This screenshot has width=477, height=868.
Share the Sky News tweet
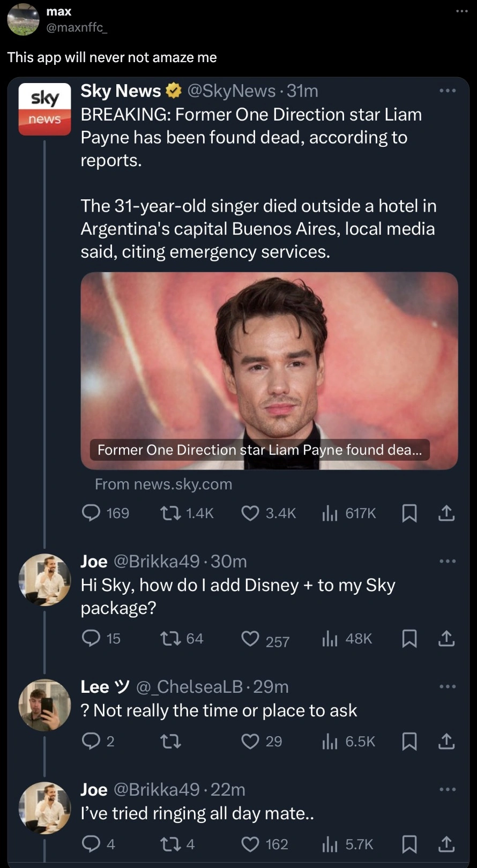pos(446,513)
